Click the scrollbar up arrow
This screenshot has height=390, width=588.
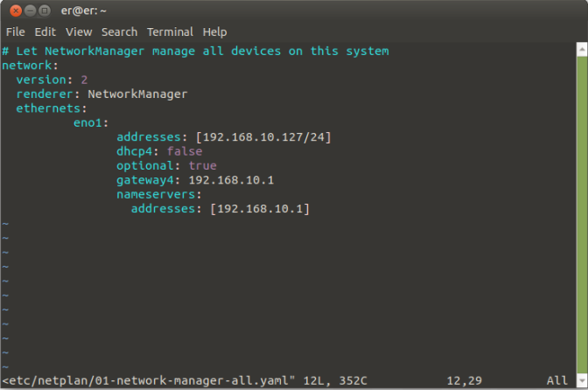pyautogui.click(x=582, y=50)
